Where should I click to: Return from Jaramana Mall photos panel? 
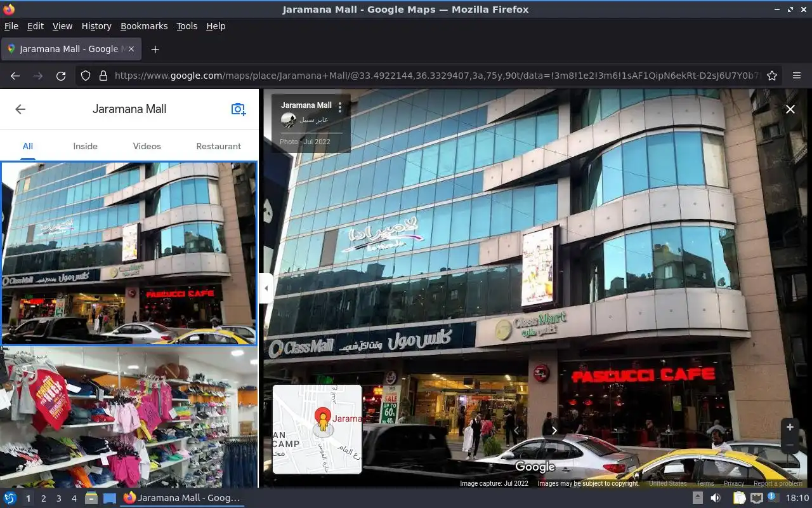click(x=20, y=109)
